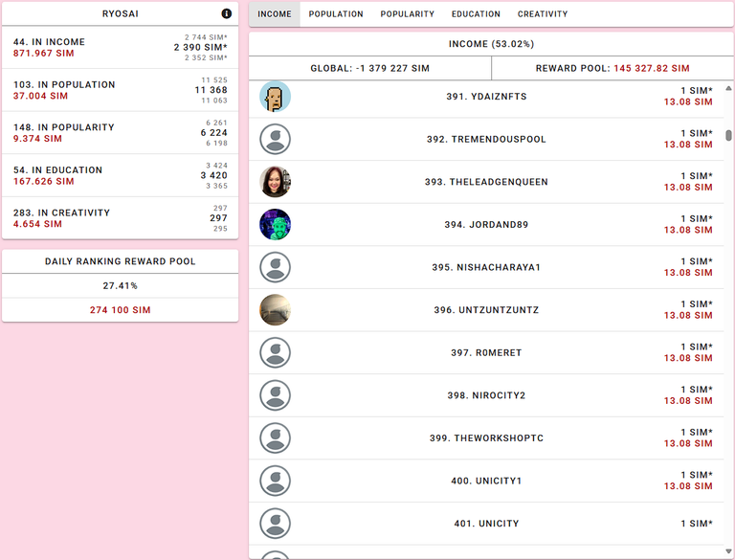Select the 44. IN INCOME ranking row
The image size is (735, 560).
click(120, 47)
